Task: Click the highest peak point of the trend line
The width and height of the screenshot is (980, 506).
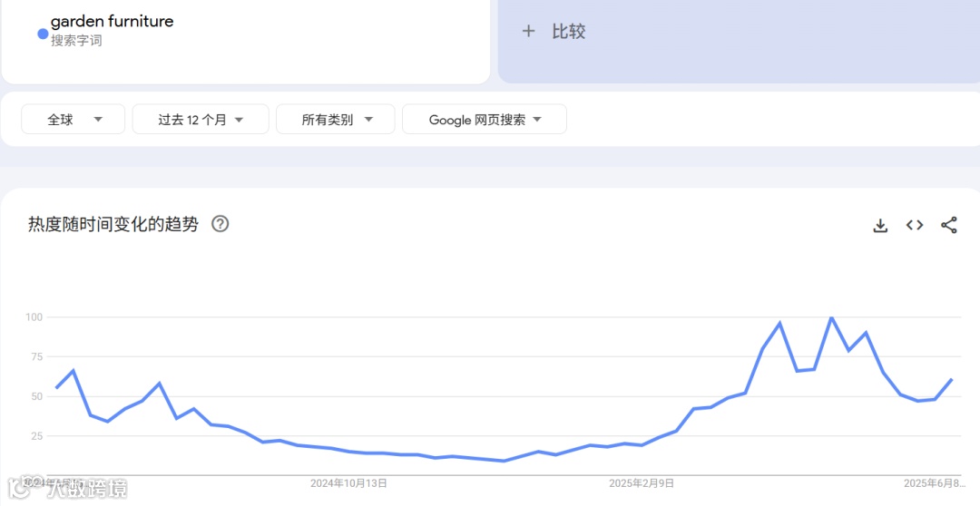Action: [x=831, y=317]
